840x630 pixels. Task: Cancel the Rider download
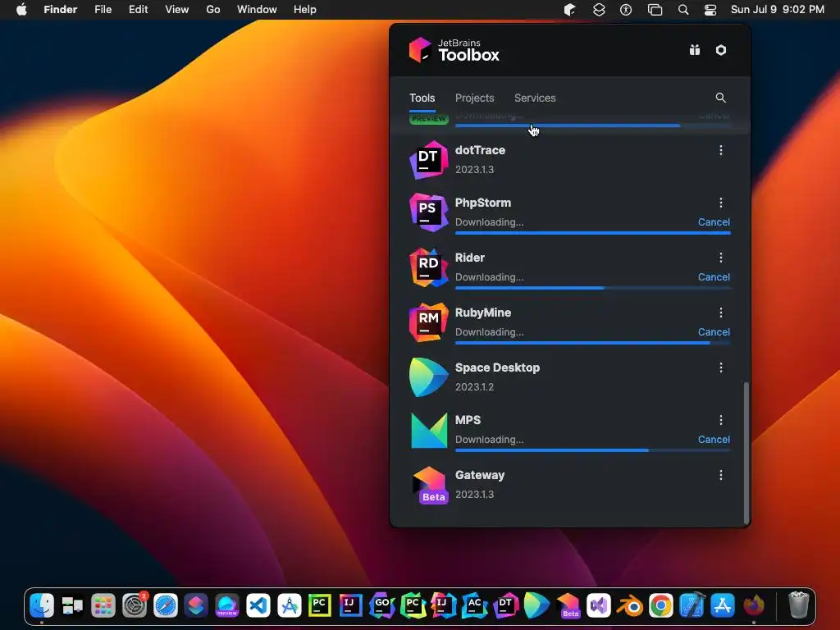click(714, 277)
